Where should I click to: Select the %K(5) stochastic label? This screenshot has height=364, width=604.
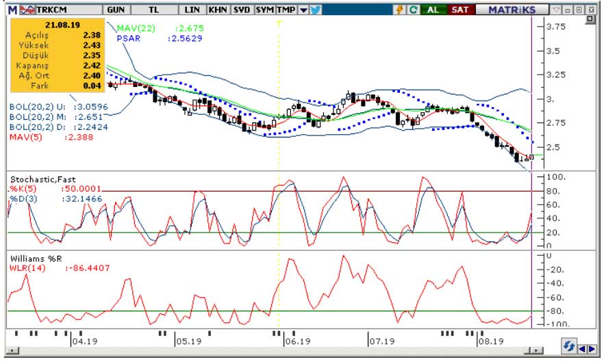[x=23, y=189]
